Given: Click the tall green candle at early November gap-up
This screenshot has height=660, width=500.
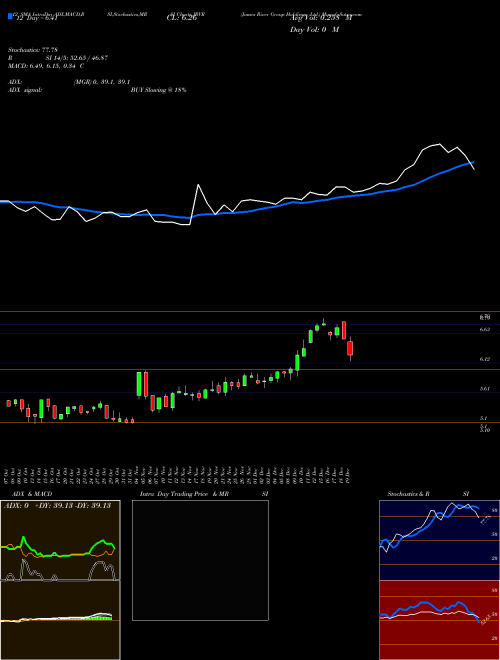Looking at the screenshot, I should click(139, 384).
